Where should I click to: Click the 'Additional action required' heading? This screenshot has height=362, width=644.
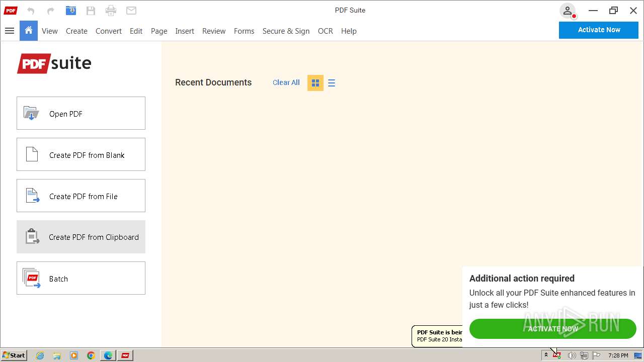point(522,279)
